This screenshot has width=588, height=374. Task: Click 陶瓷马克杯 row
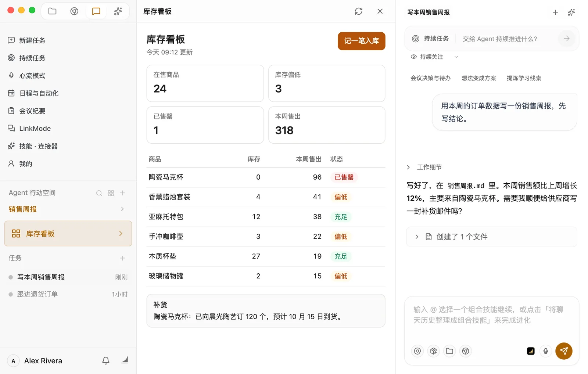[x=266, y=177]
